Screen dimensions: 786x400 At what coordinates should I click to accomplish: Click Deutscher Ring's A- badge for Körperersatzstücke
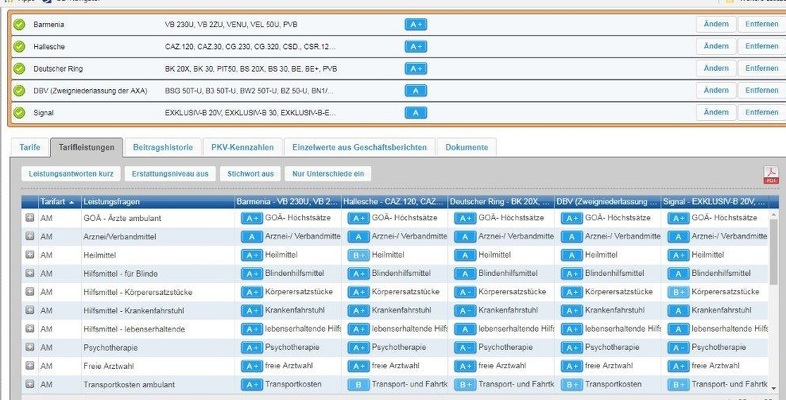[x=465, y=292]
